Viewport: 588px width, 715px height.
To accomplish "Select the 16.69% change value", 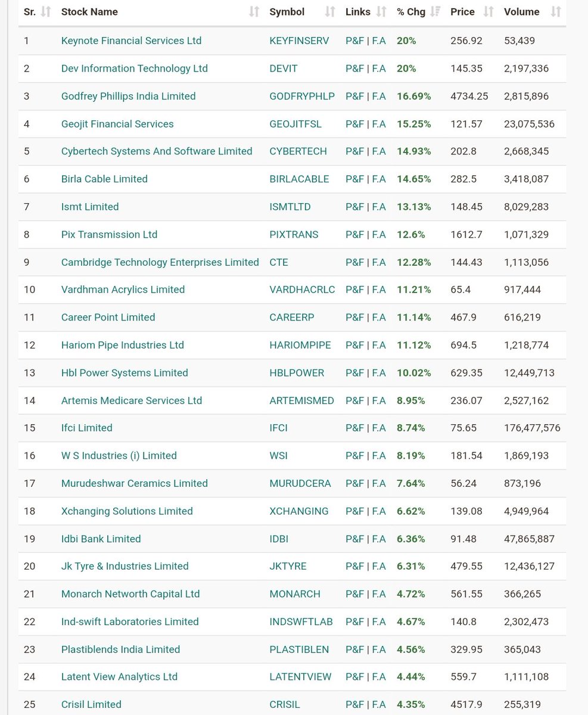I will click(x=414, y=96).
